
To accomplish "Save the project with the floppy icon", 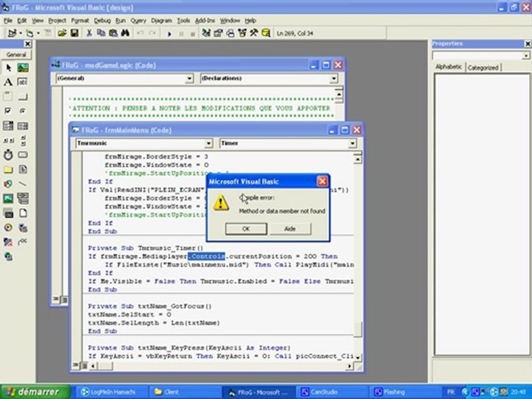I will click(x=74, y=33).
